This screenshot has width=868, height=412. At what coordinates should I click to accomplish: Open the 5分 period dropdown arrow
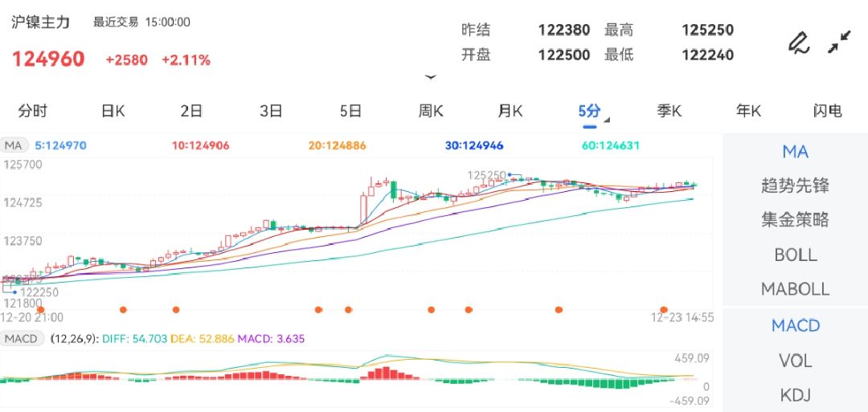[608, 120]
